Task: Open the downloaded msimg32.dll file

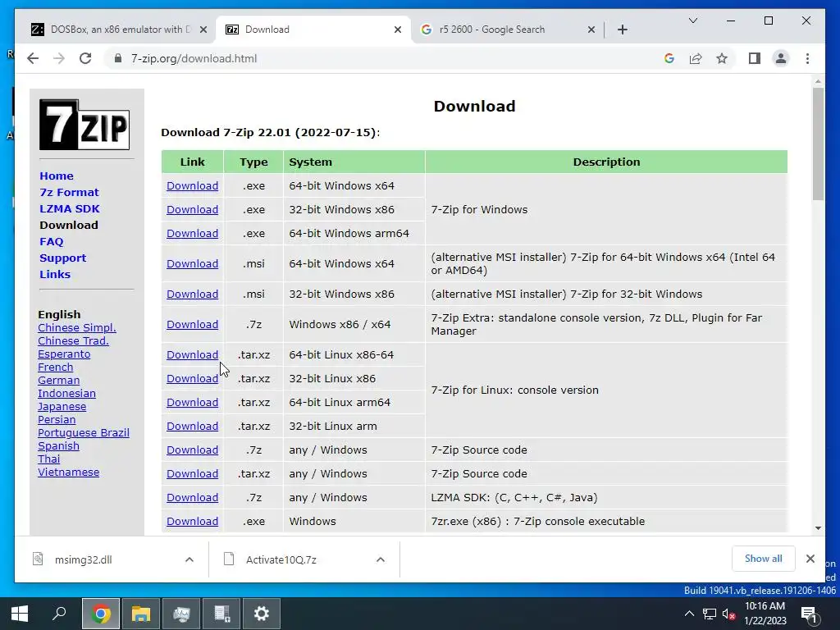Action: click(x=83, y=559)
